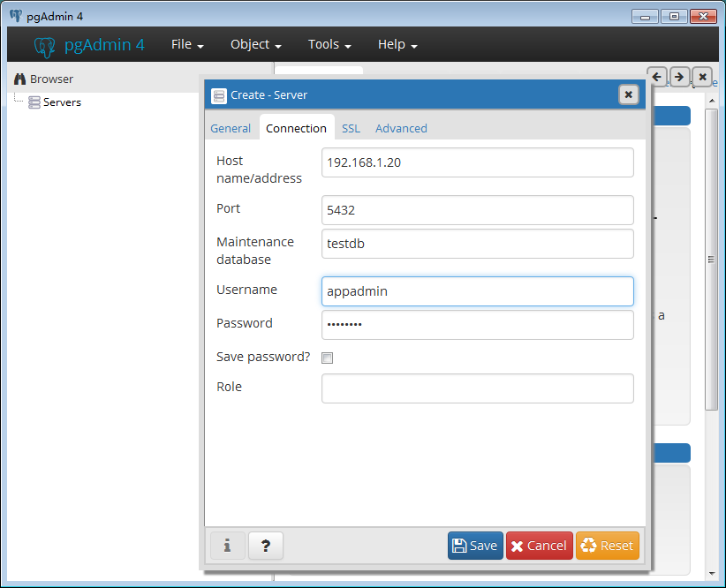
Task: Open the File menu dropdown
Action: coord(187,44)
